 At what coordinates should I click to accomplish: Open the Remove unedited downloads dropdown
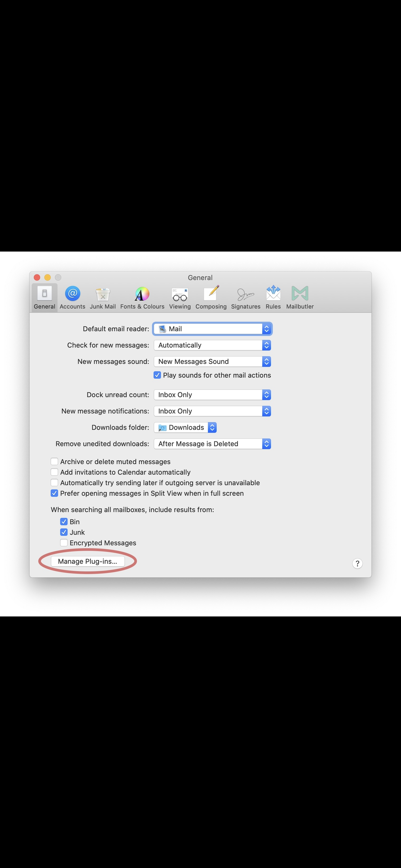[212, 444]
